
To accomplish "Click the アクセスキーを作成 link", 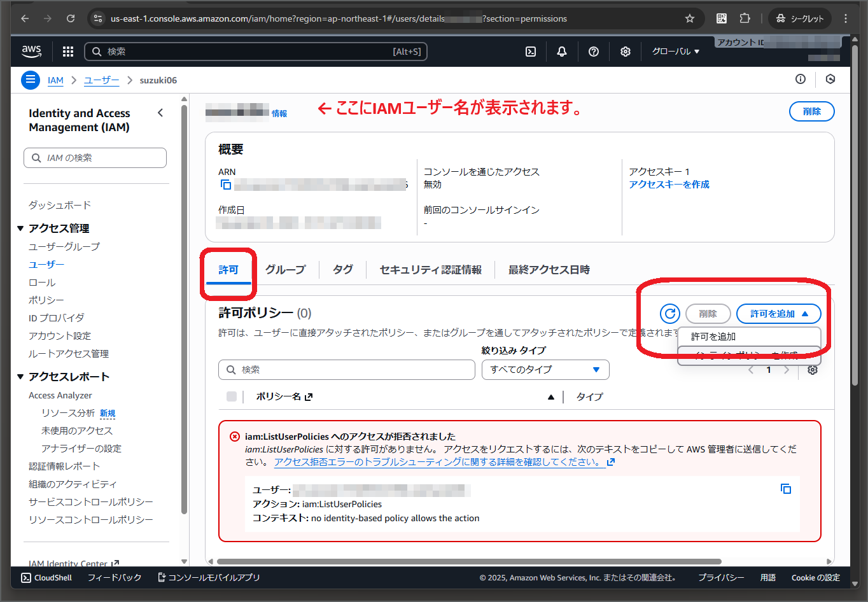I will 669,185.
